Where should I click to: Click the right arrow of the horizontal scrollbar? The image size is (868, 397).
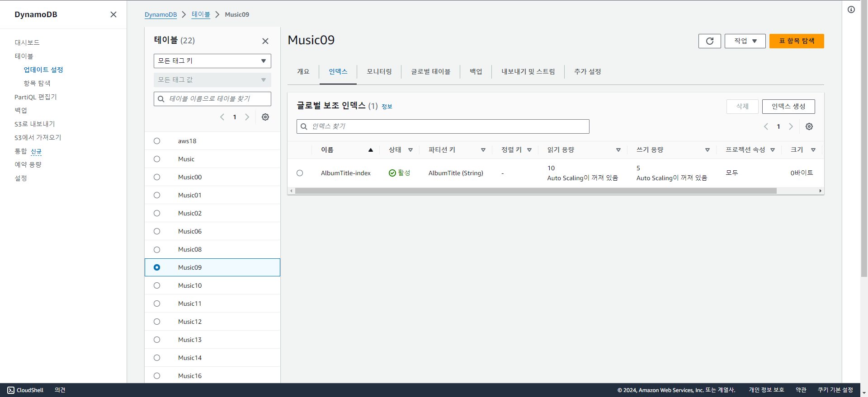point(821,191)
